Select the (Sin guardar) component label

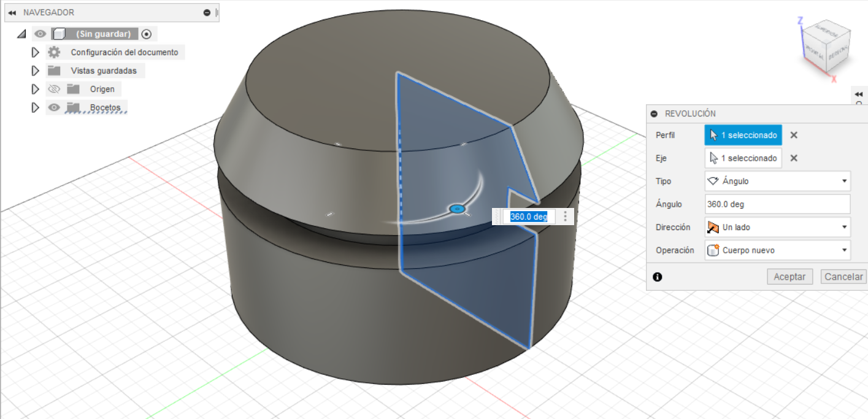click(104, 34)
